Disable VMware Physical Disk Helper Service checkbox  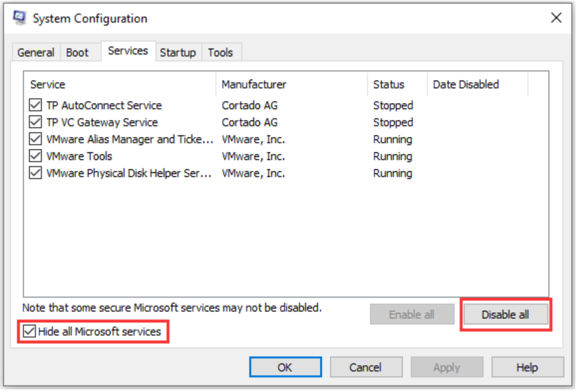(36, 173)
